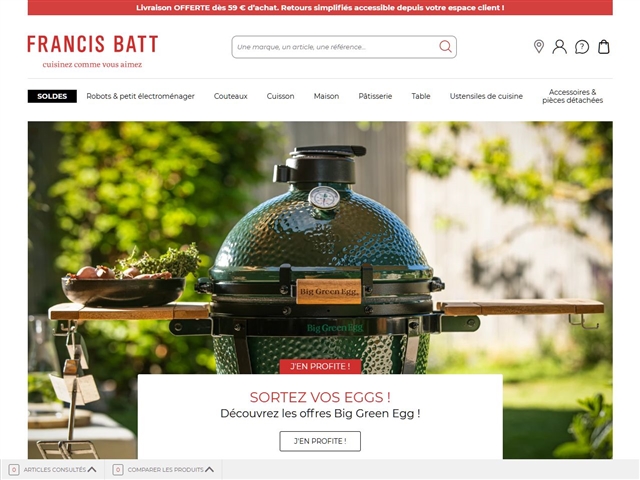
Task: Open the help question bubble icon
Action: tap(582, 47)
